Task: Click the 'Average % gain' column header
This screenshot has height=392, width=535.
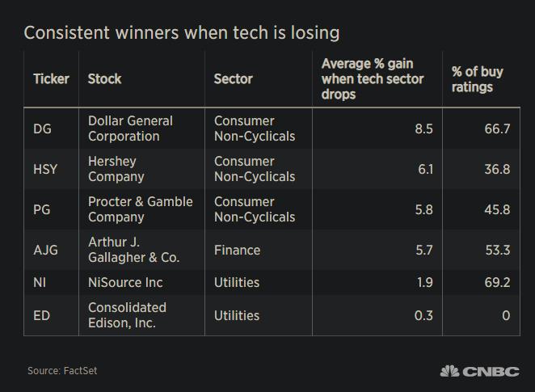Action: (x=373, y=79)
